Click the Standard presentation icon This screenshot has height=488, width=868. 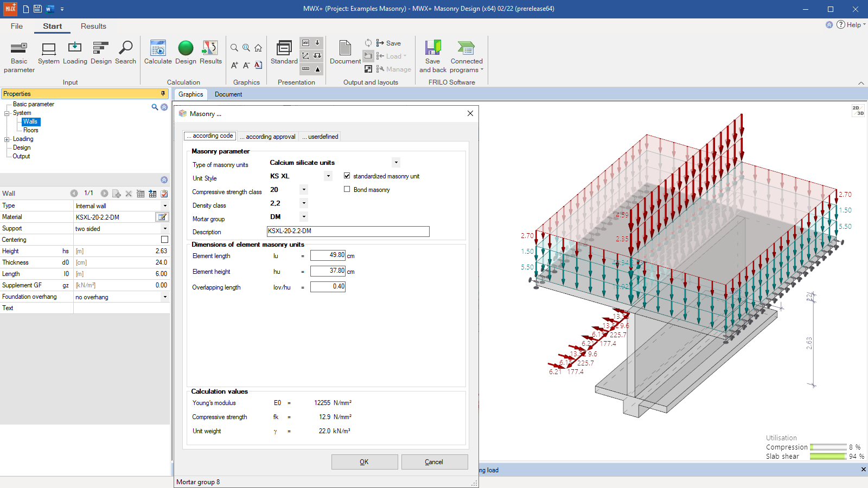point(284,53)
